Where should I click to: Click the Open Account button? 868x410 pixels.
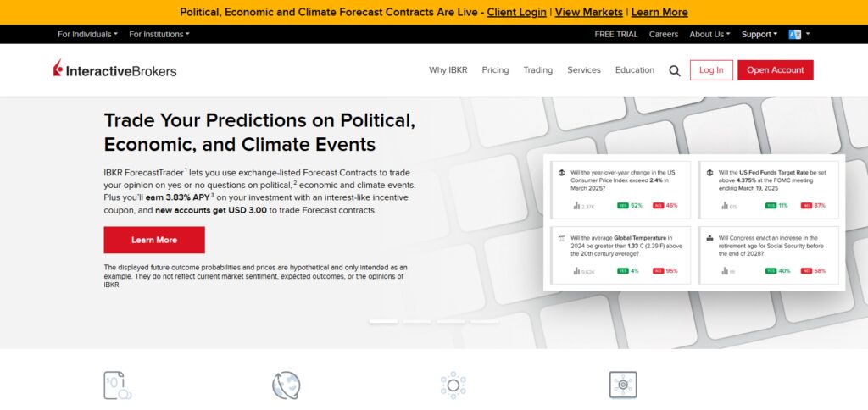coord(775,70)
